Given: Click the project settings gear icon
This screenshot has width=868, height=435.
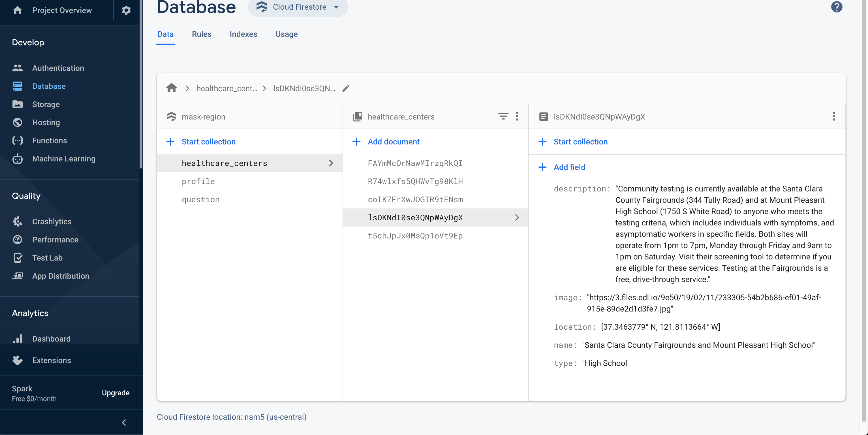Looking at the screenshot, I should click(x=126, y=10).
